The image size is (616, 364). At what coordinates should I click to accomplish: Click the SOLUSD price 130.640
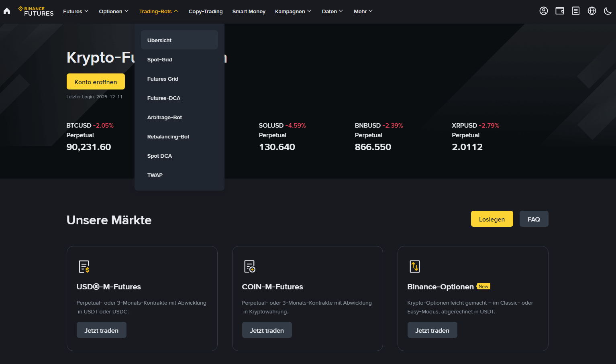pyautogui.click(x=277, y=147)
